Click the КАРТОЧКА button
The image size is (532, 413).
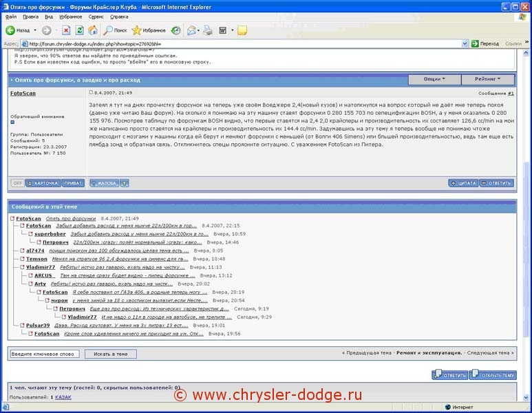(x=43, y=183)
